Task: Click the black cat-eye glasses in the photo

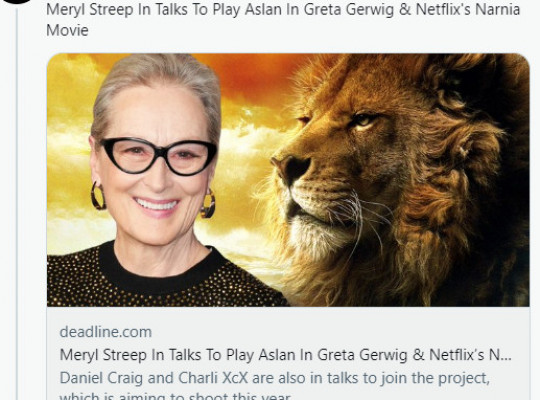Action: pyautogui.click(x=158, y=156)
